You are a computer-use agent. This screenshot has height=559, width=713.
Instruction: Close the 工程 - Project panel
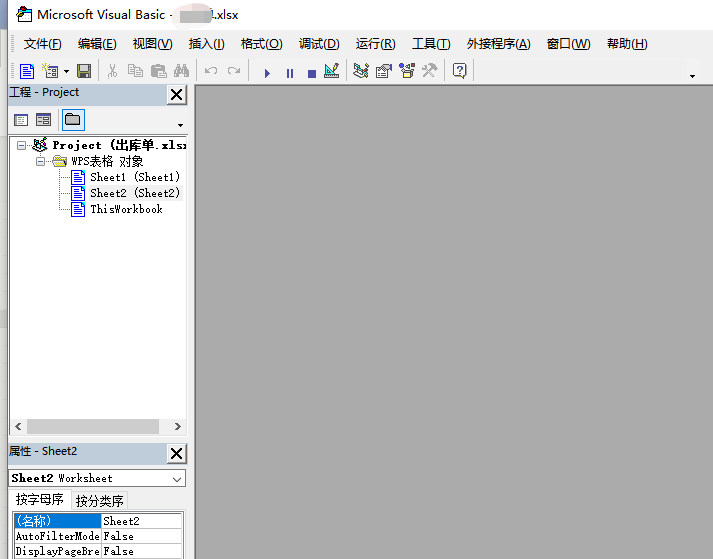pos(176,95)
